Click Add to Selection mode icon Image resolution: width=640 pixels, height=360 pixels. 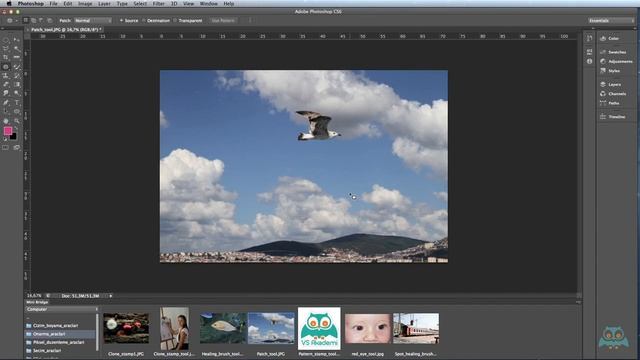33,20
